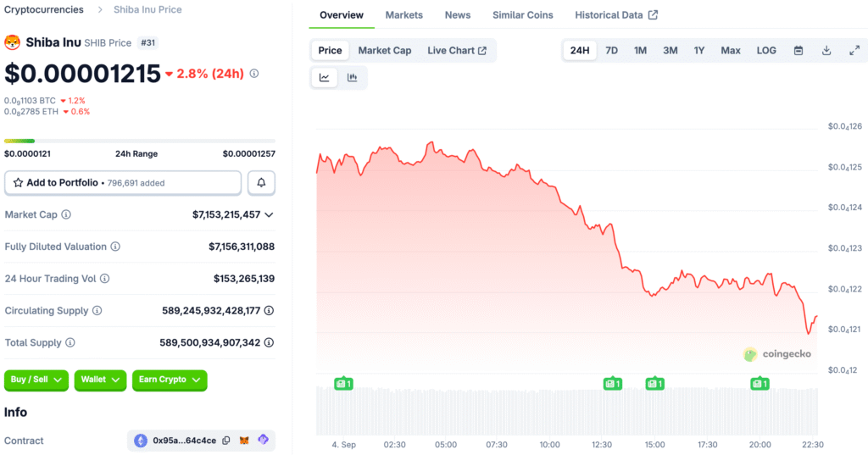Viewport: 868px width, 455px height.
Task: Click the star icon in Add to Portfolio
Action: click(18, 183)
